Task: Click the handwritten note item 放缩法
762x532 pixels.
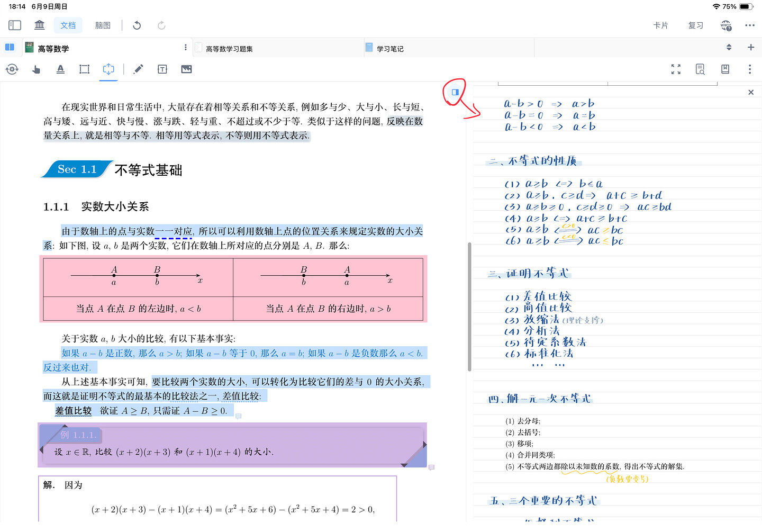Action: tap(541, 319)
